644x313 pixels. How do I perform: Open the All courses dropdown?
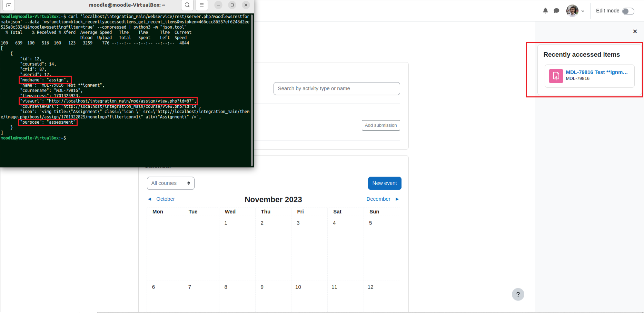click(171, 183)
